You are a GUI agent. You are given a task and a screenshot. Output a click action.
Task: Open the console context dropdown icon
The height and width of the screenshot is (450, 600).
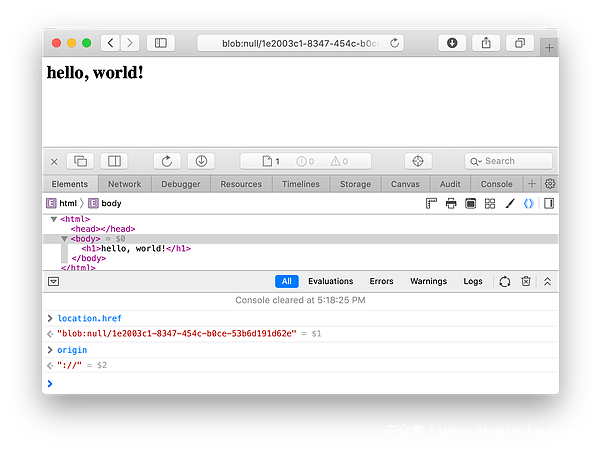(x=54, y=282)
